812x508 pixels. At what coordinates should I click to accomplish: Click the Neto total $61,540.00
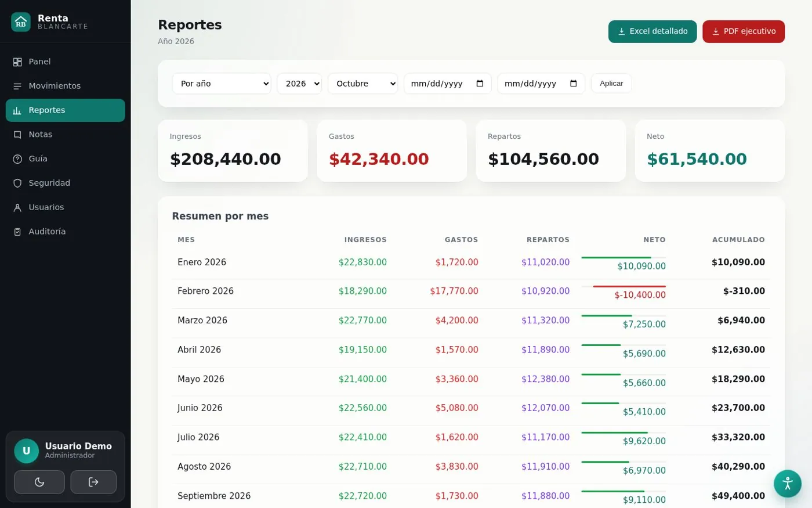[x=697, y=159]
